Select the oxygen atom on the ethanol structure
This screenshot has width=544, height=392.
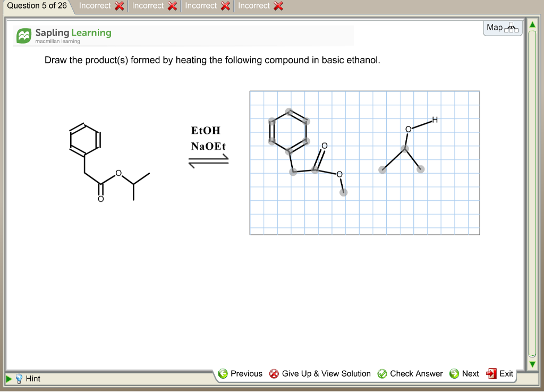(x=407, y=128)
